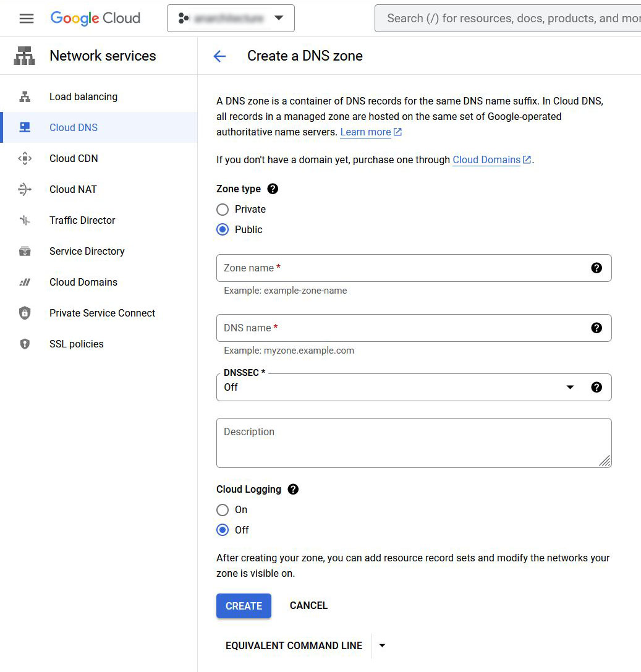
Task: Open Cloud NAT in the sidebar
Action: 98,189
